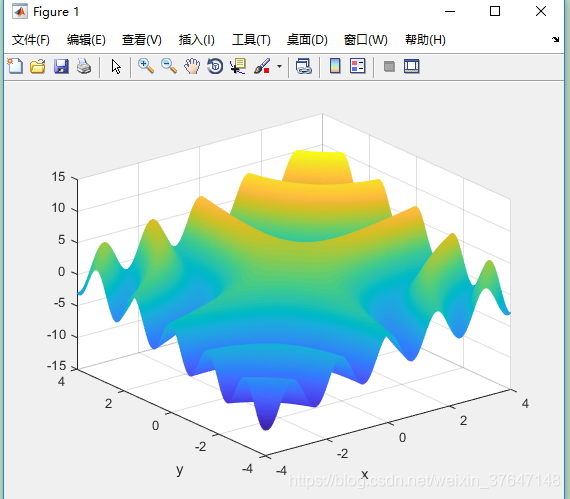Insert a colorbar via toolbar icon

(x=335, y=67)
